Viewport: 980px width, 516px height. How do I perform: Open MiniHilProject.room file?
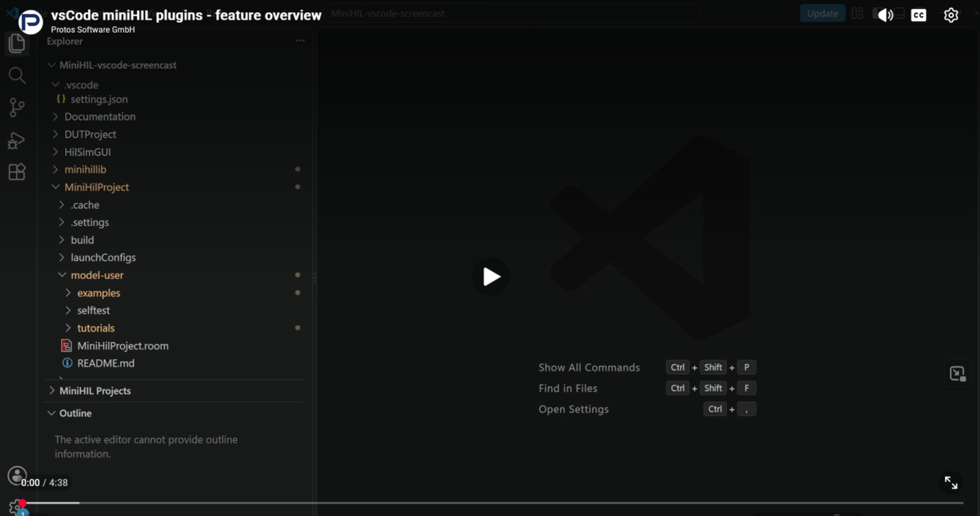pos(122,345)
